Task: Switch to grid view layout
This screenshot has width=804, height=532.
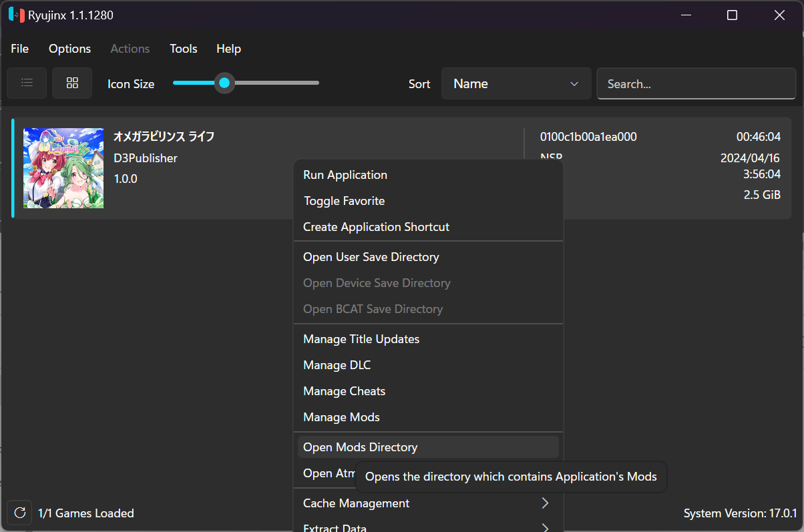Action: [72, 83]
